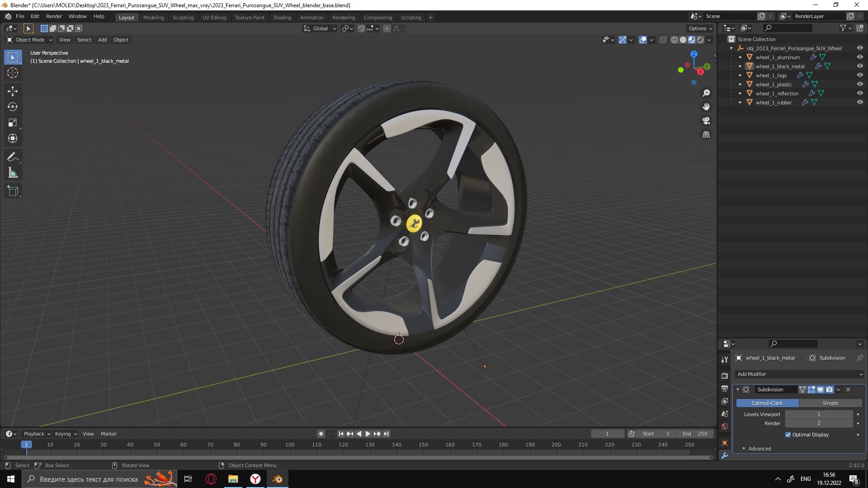868x488 pixels.
Task: Open the Object properties tab
Action: click(x=725, y=443)
